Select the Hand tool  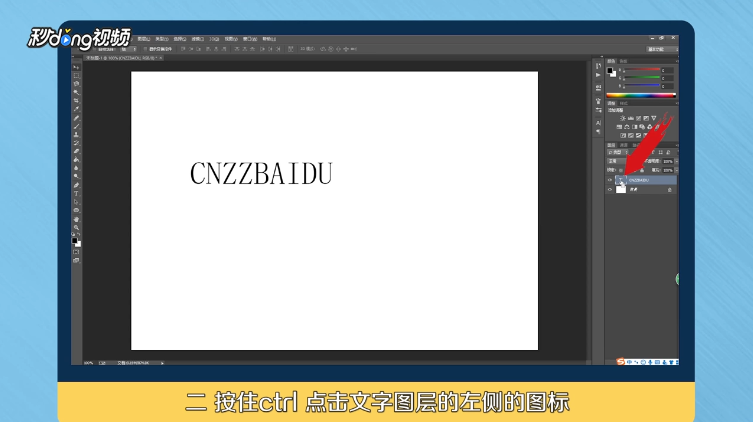click(x=76, y=219)
